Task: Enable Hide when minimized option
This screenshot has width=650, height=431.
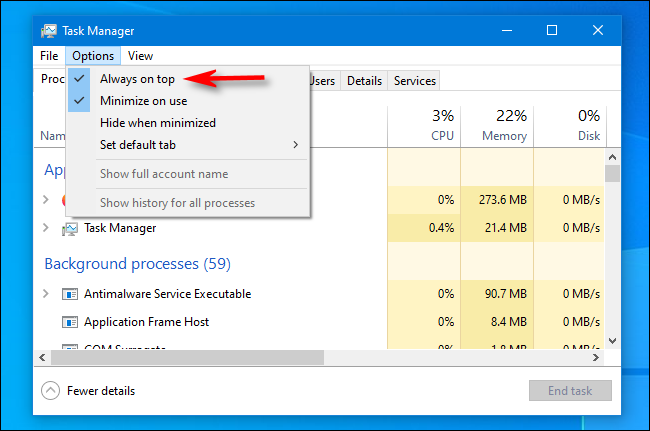Action: (x=157, y=123)
